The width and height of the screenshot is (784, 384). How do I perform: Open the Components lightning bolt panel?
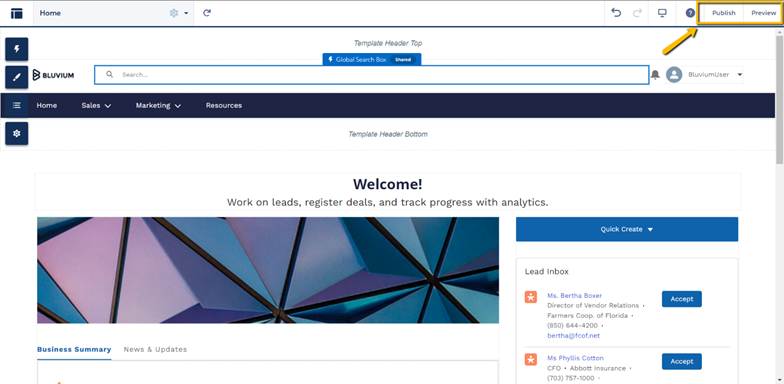click(16, 49)
